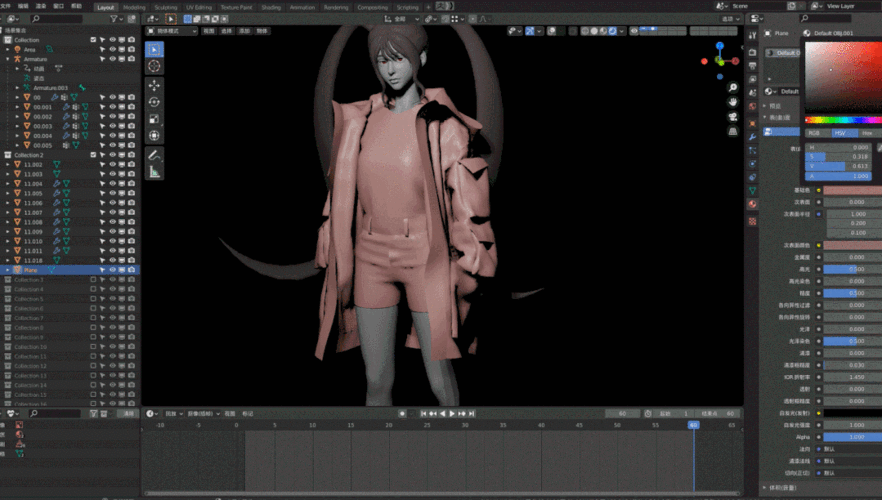
Task: Switch to the Scripting workspace tab
Action: (x=407, y=7)
